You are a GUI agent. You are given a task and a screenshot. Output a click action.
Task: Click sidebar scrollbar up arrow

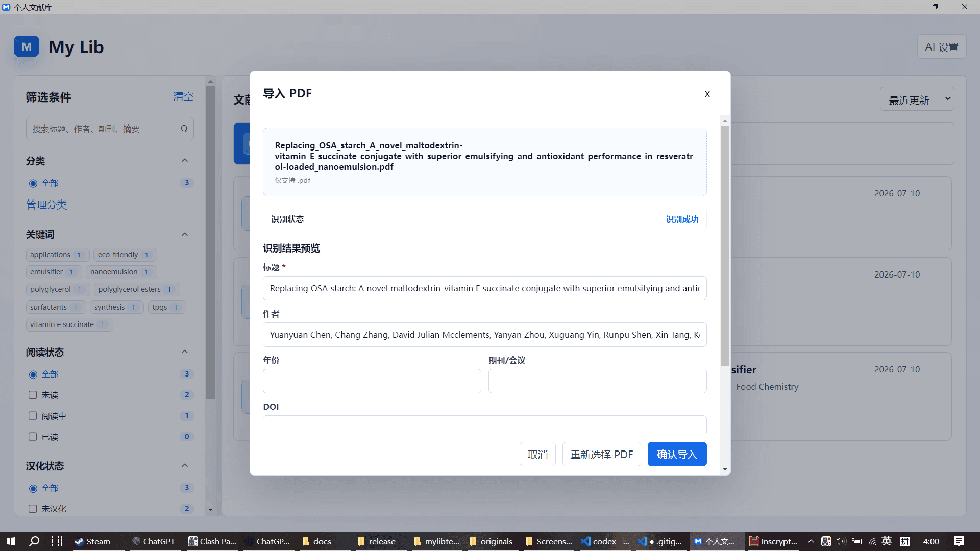point(210,81)
